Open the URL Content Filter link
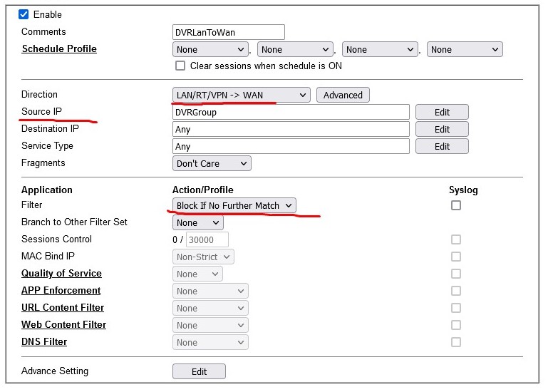 [x=63, y=308]
